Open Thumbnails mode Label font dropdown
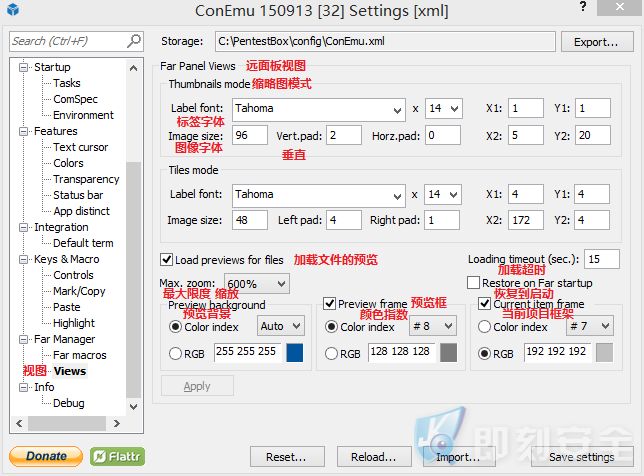The height and width of the screenshot is (476, 644). [319, 109]
